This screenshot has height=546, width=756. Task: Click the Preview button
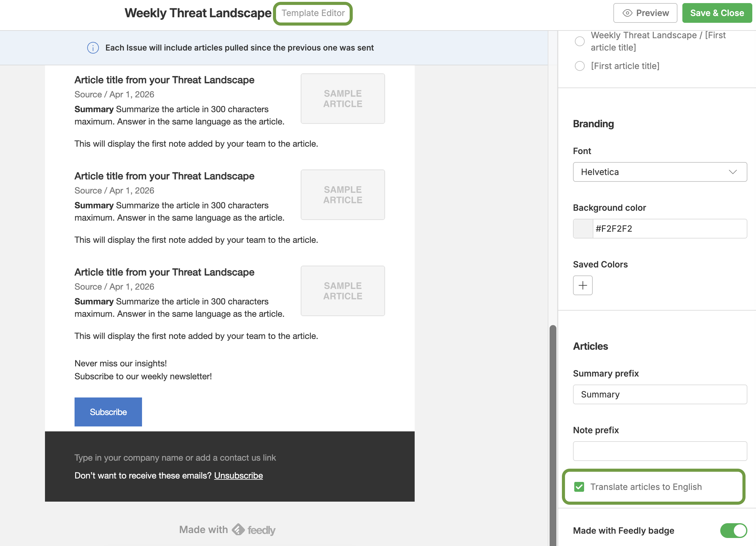pyautogui.click(x=645, y=13)
